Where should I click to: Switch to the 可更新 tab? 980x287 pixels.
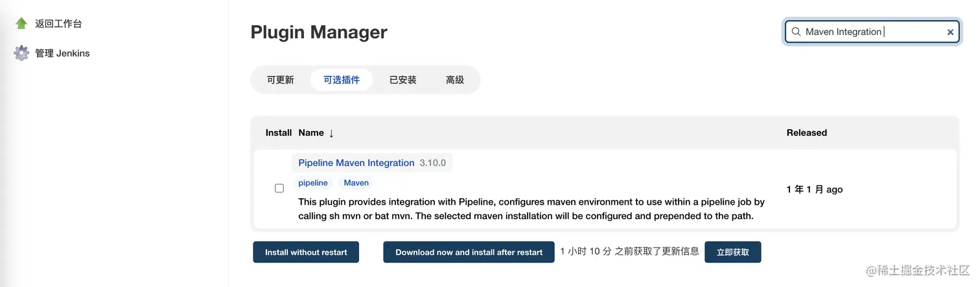click(x=280, y=80)
